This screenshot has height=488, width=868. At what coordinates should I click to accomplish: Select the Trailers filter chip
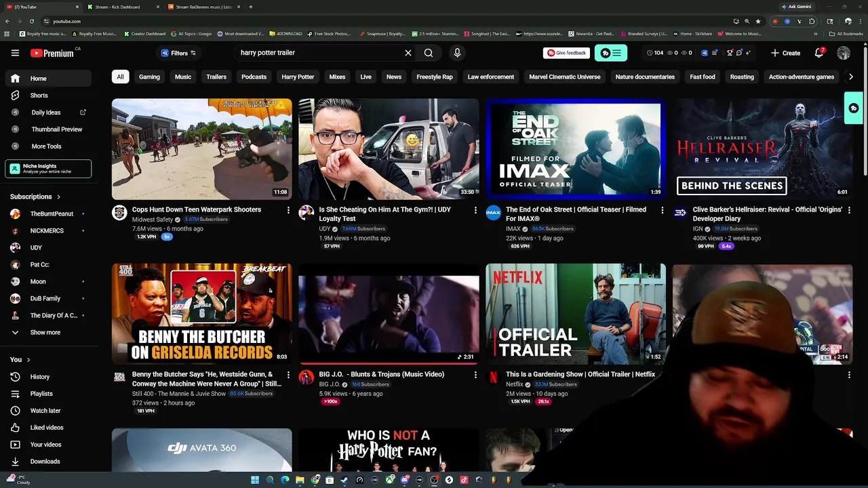point(216,77)
